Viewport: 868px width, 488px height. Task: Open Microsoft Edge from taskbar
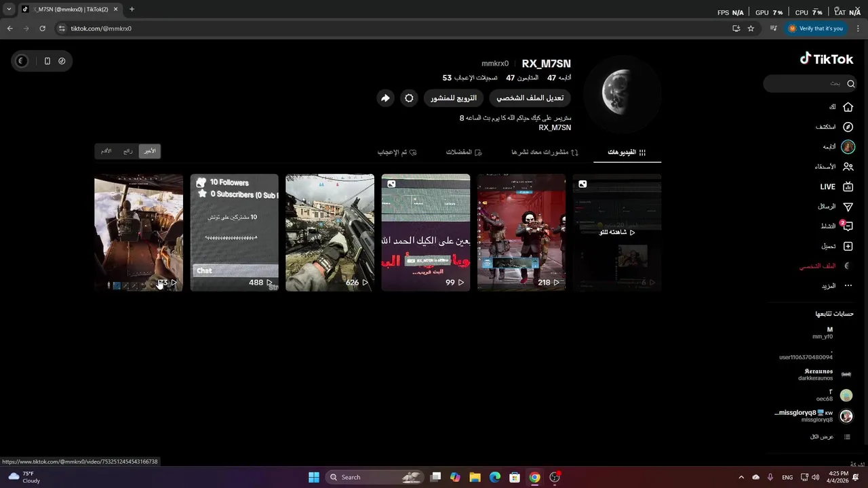pyautogui.click(x=495, y=477)
